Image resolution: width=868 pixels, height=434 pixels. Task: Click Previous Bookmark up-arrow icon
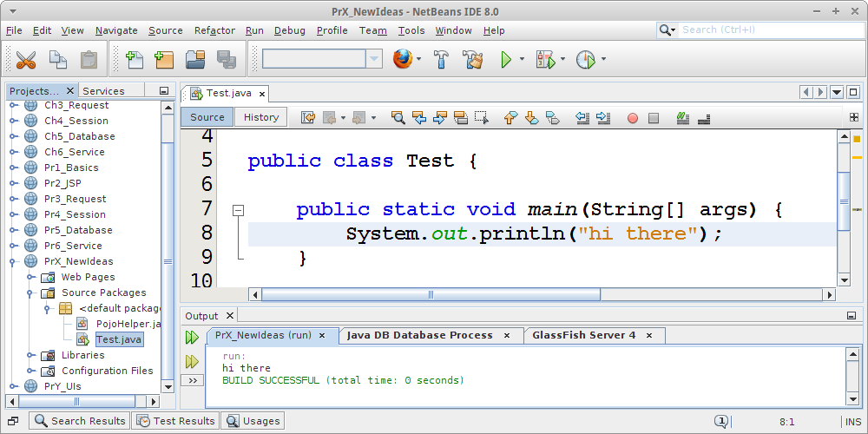click(x=510, y=117)
